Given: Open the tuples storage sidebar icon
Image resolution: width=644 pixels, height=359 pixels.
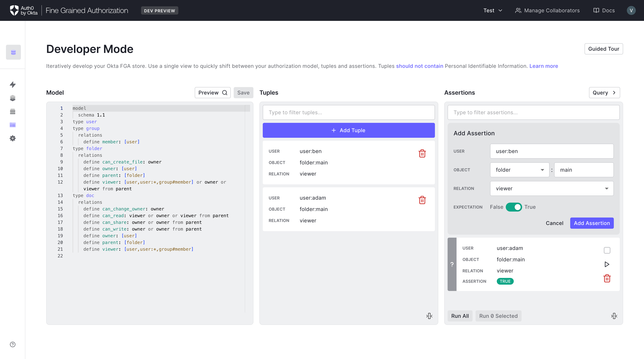Looking at the screenshot, I should (13, 111).
